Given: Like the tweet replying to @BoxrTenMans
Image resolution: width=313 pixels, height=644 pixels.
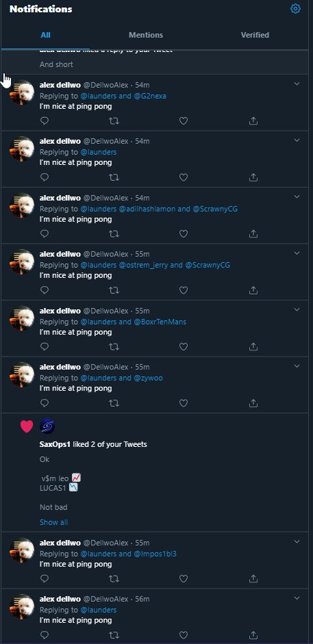Looking at the screenshot, I should point(184,347).
